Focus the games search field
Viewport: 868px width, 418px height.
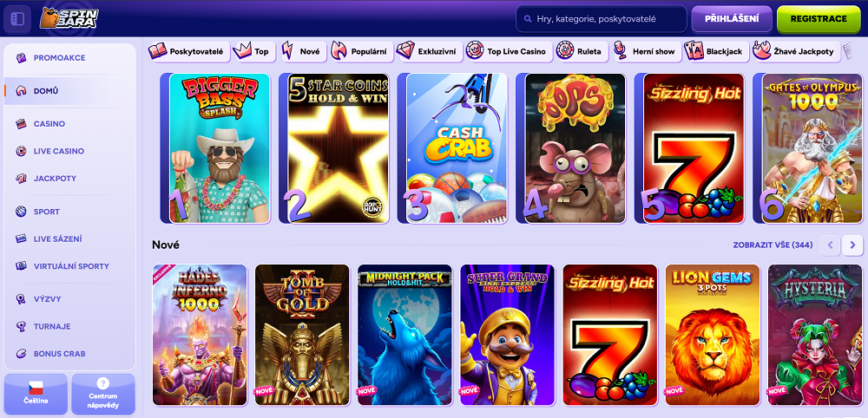coord(602,19)
